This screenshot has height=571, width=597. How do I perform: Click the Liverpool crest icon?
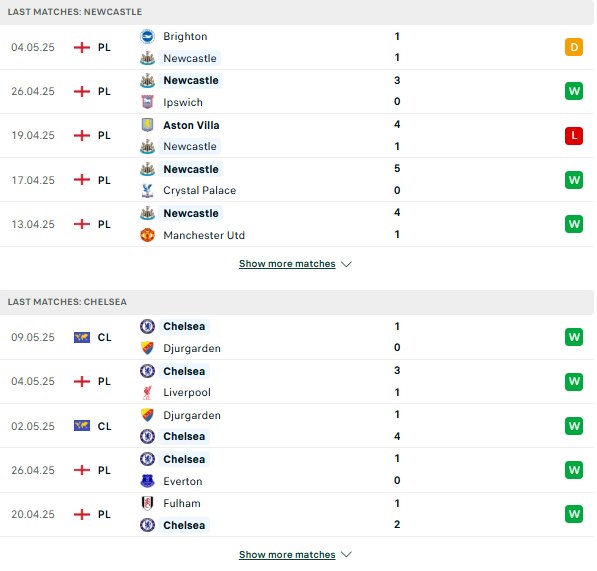click(147, 392)
